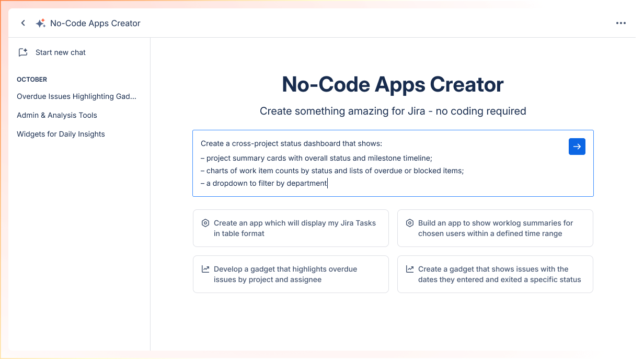Click the hexagon icon on worklog summaries suggestion
The width and height of the screenshot is (644, 359).
[410, 223]
